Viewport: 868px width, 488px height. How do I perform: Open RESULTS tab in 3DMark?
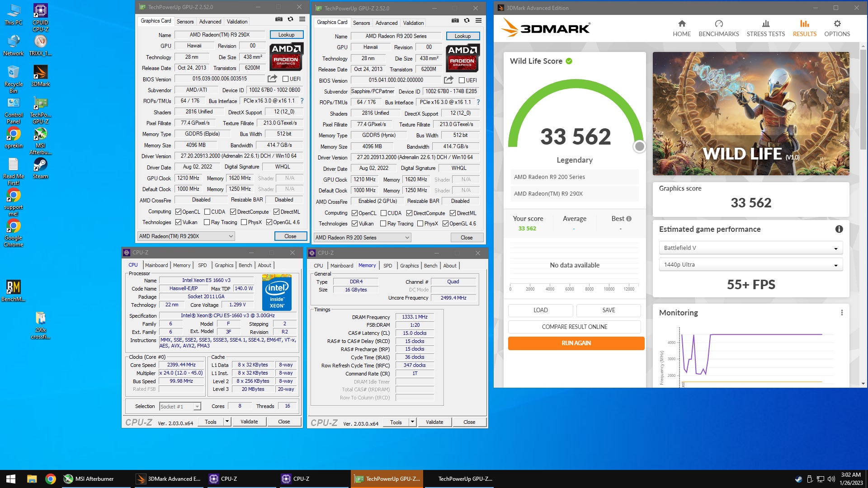(804, 28)
